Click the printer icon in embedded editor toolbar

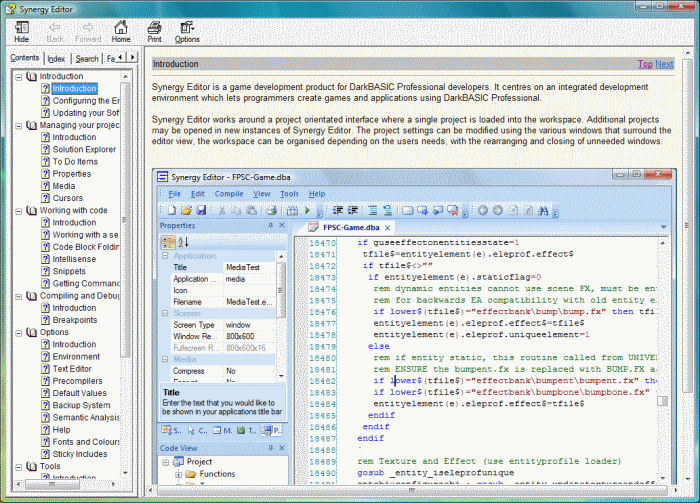[x=271, y=210]
